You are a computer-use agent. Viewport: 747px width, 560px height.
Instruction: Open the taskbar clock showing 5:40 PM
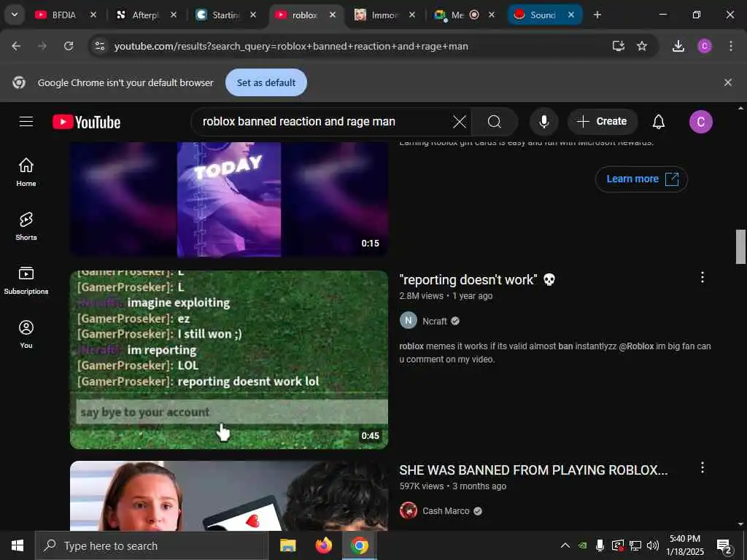pos(684,545)
